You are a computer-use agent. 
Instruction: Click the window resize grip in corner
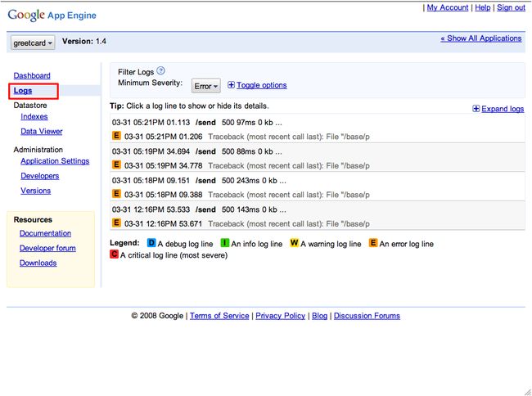pyautogui.click(x=528, y=392)
